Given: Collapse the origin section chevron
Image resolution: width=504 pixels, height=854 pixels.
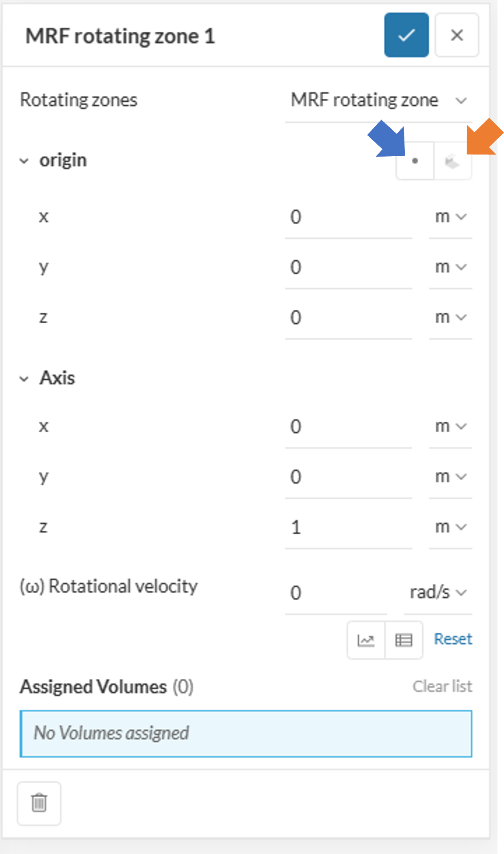Looking at the screenshot, I should (24, 160).
